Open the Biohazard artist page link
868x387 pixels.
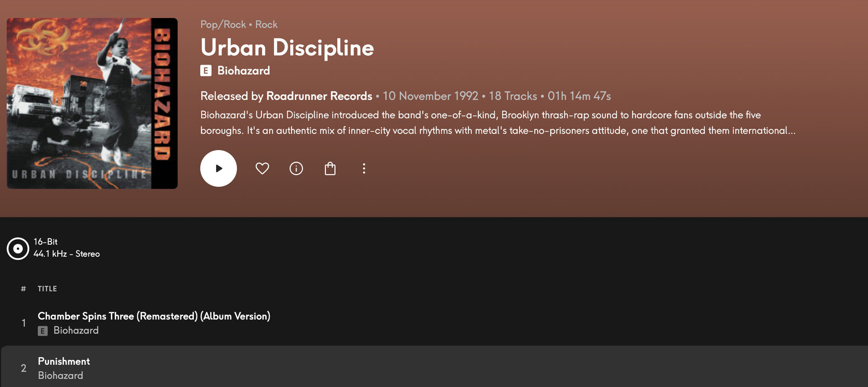(244, 71)
